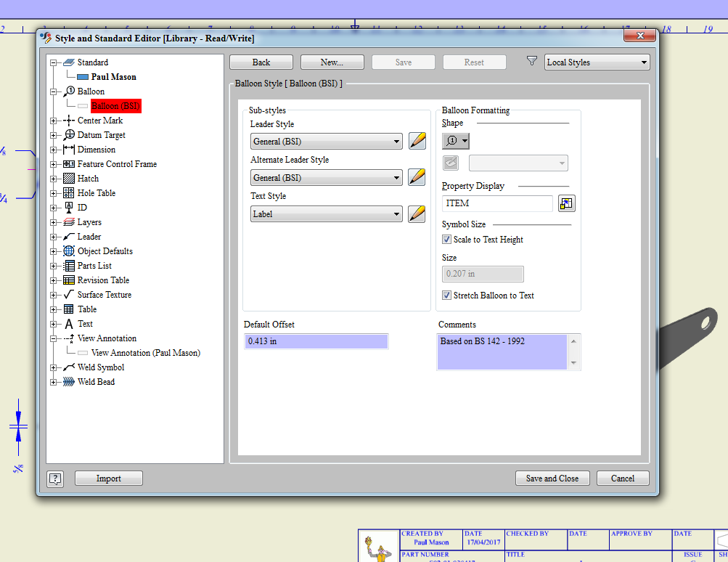The height and width of the screenshot is (562, 728).
Task: Click the Save and Close button
Action: [x=552, y=478]
